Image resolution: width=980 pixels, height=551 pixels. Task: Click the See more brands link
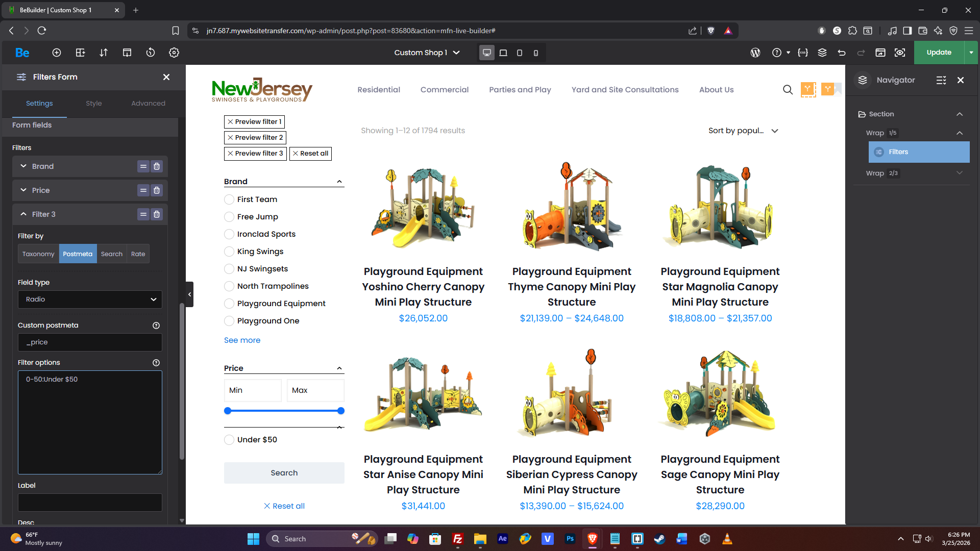242,340
